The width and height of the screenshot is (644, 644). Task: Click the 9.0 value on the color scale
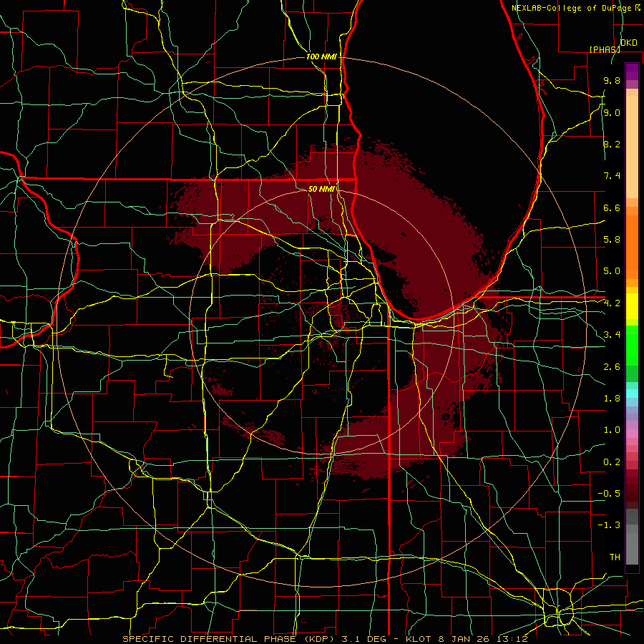pos(612,113)
